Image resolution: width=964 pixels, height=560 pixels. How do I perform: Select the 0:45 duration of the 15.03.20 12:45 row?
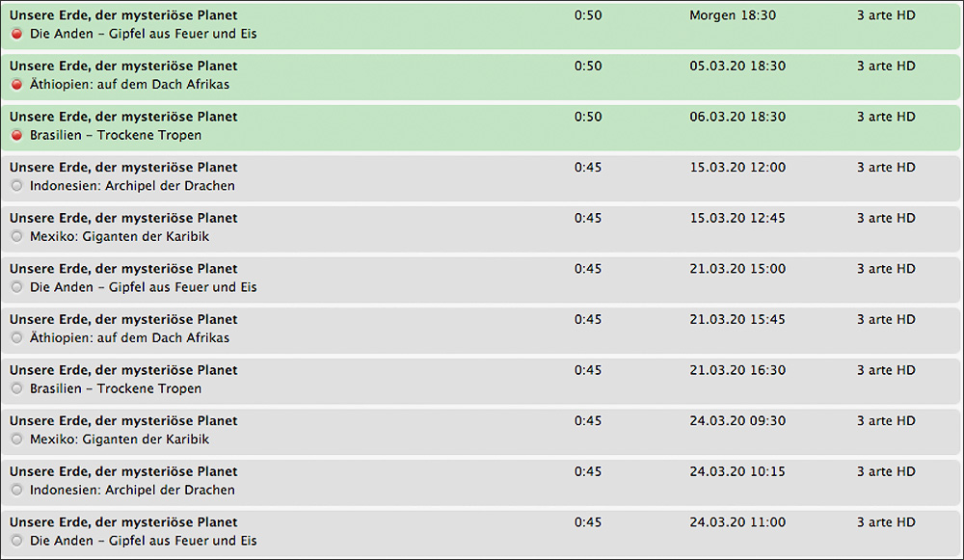pyautogui.click(x=588, y=218)
